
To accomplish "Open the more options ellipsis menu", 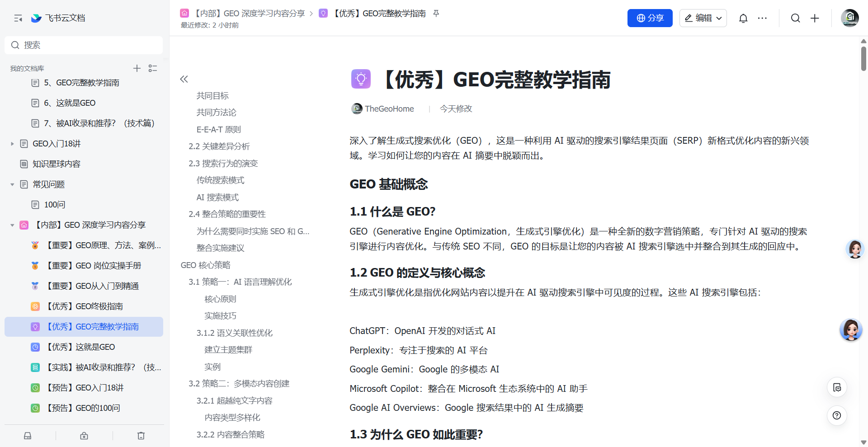I will coord(762,18).
